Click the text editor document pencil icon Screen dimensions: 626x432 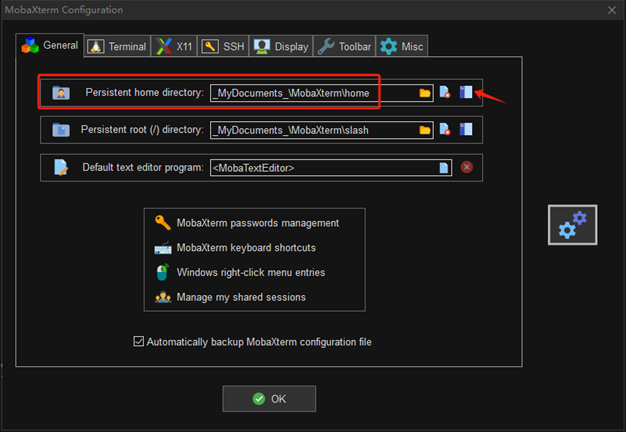pyautogui.click(x=61, y=167)
